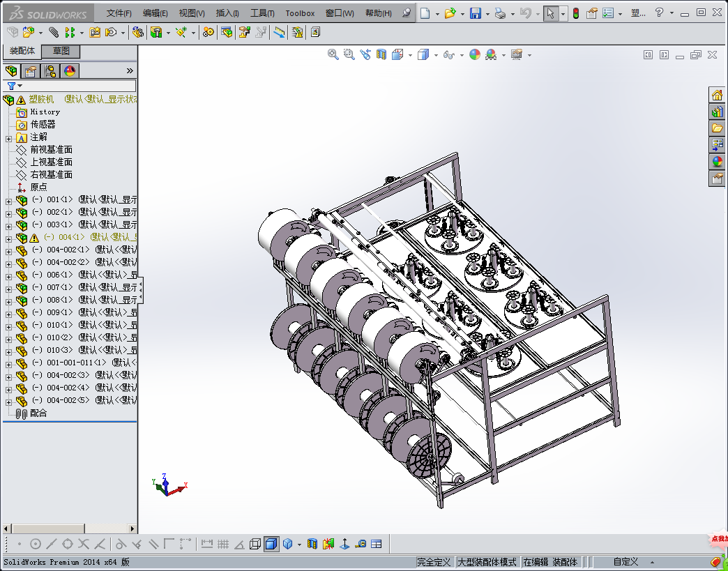Click the Zoom to Fit magnifier icon
This screenshot has height=571, width=728.
tap(333, 55)
